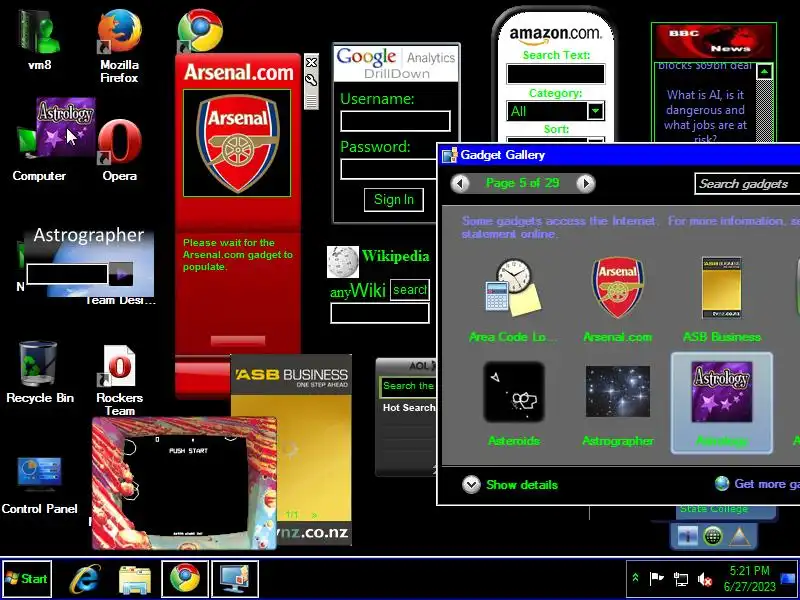Click the Astrographer go arrow button
This screenshot has width=800, height=600.
tap(121, 274)
